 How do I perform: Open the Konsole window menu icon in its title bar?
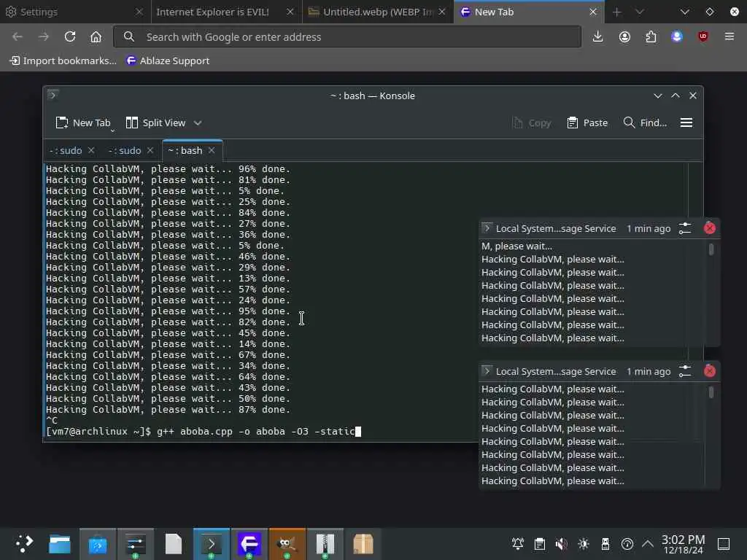pyautogui.click(x=53, y=96)
